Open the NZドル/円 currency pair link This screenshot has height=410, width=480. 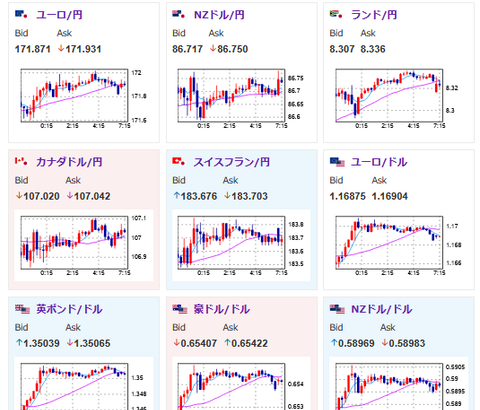pyautogui.click(x=219, y=15)
